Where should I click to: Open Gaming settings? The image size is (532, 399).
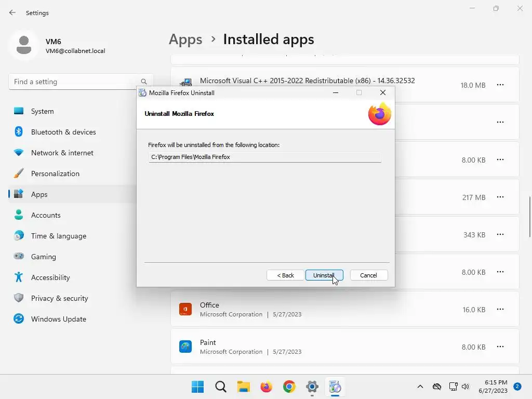[x=72, y=257]
